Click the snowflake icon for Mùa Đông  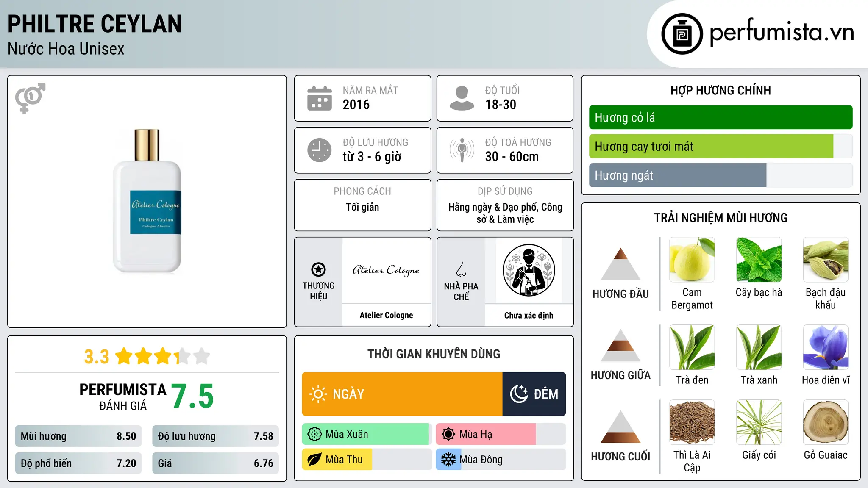point(448,460)
